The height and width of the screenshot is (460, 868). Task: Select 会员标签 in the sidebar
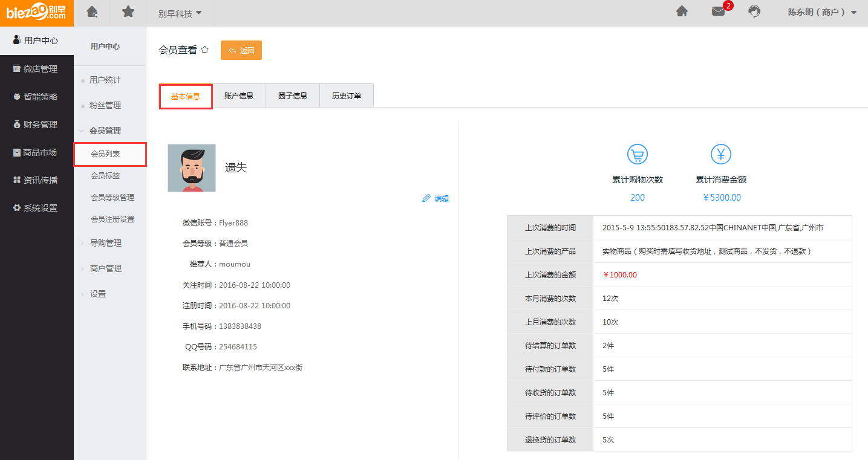click(x=105, y=176)
